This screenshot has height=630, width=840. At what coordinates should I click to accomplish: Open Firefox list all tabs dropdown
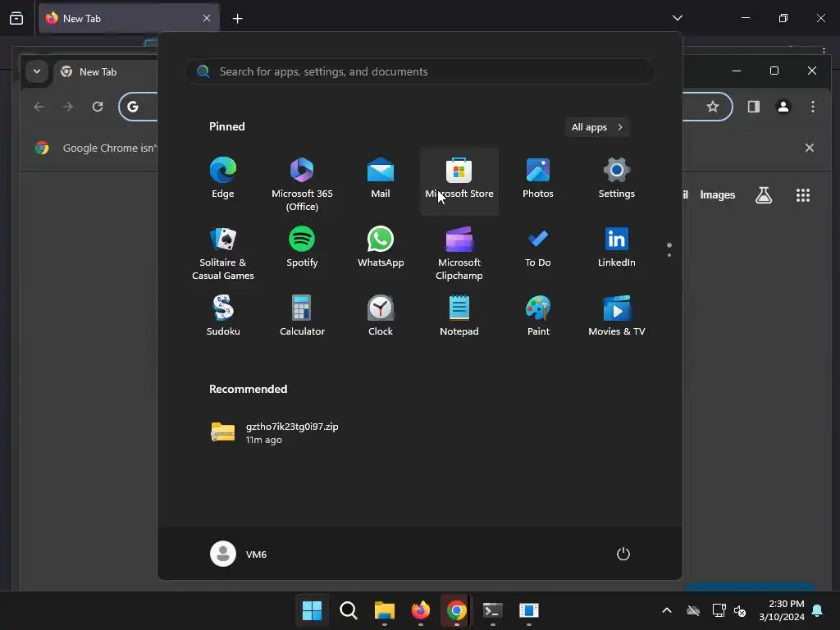(x=677, y=18)
